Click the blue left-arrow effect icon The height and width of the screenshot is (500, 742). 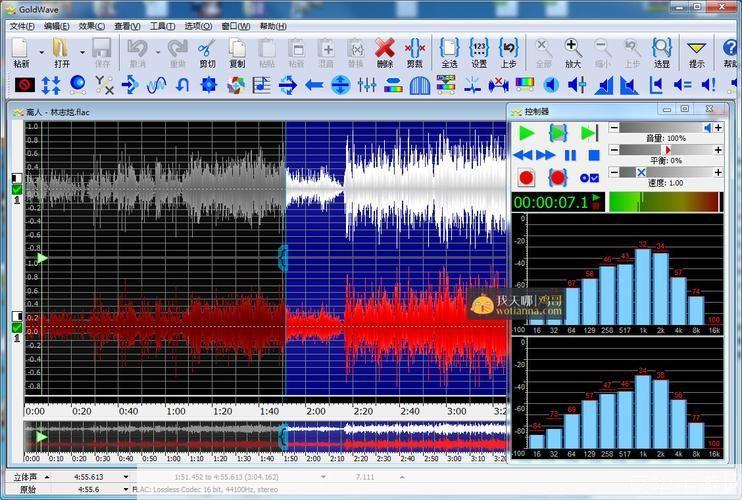point(314,85)
